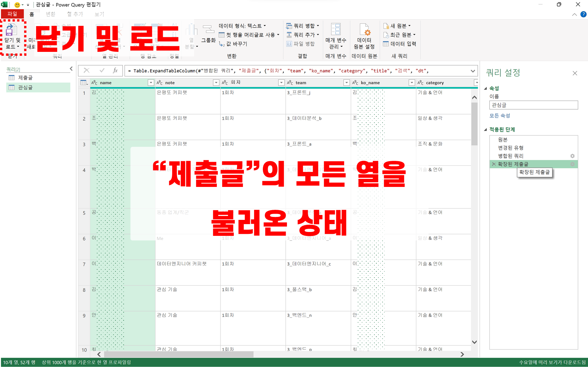Switch to the 홈 tab
Screen dimensions: 588x367
[32, 14]
